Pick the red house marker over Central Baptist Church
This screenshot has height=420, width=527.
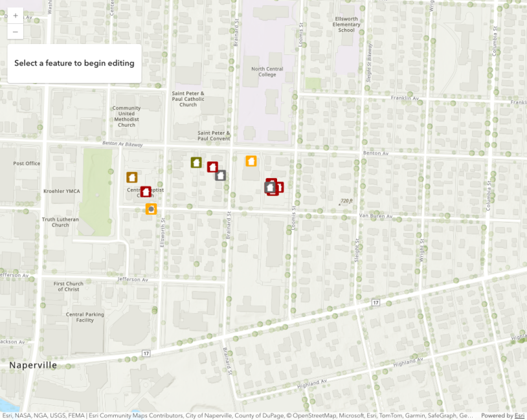(146, 192)
